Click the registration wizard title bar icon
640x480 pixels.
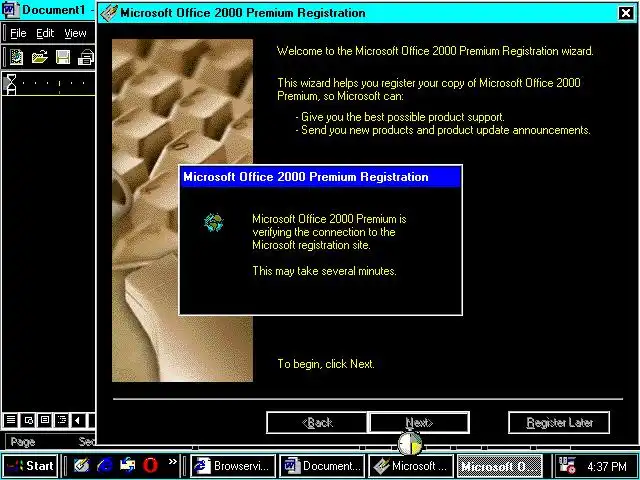[x=109, y=13]
